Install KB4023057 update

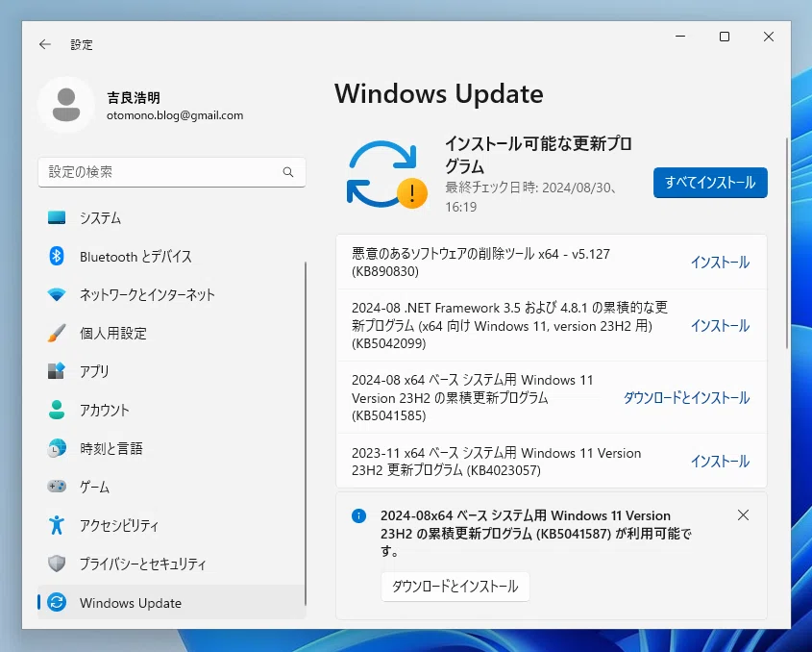tap(720, 462)
